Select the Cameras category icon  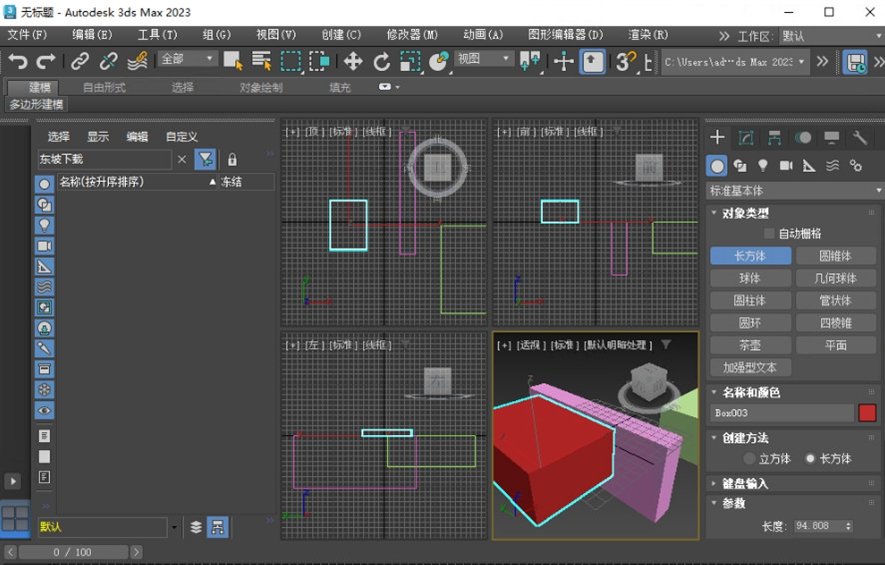786,165
